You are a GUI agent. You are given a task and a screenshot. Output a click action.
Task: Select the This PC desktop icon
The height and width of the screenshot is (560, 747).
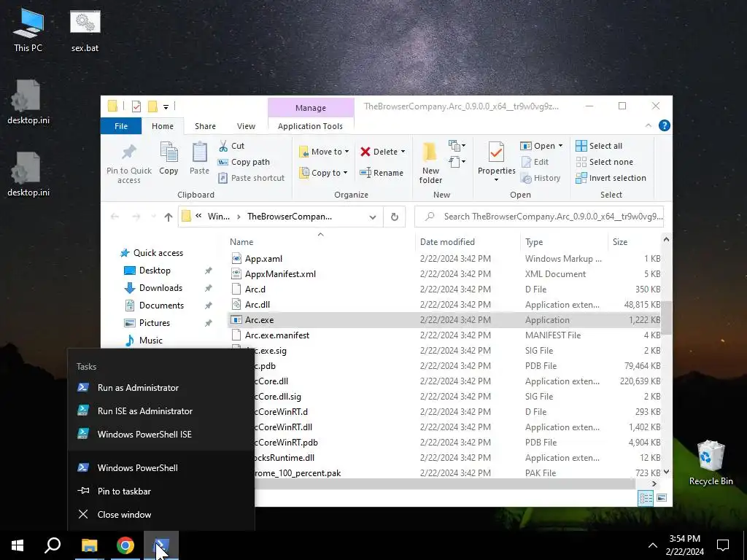28,31
